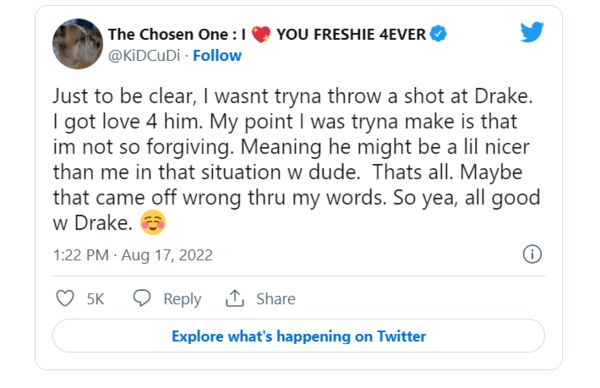This screenshot has width=600, height=388.
Task: Like the tweet with heart icon
Action: [x=65, y=298]
